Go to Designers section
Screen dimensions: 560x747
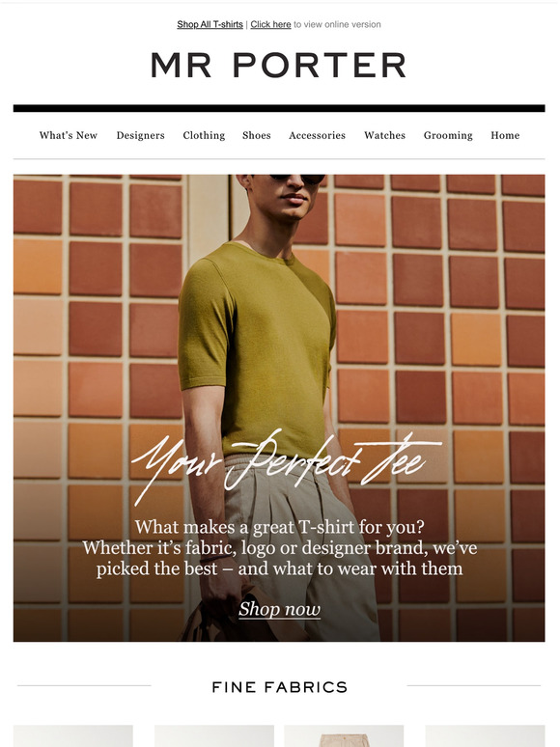141,135
